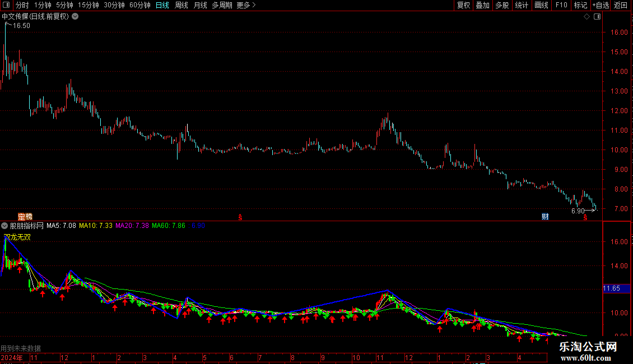Switch to 周线 weekly chart
Viewport: 633px width, 364px height.
(x=181, y=5)
